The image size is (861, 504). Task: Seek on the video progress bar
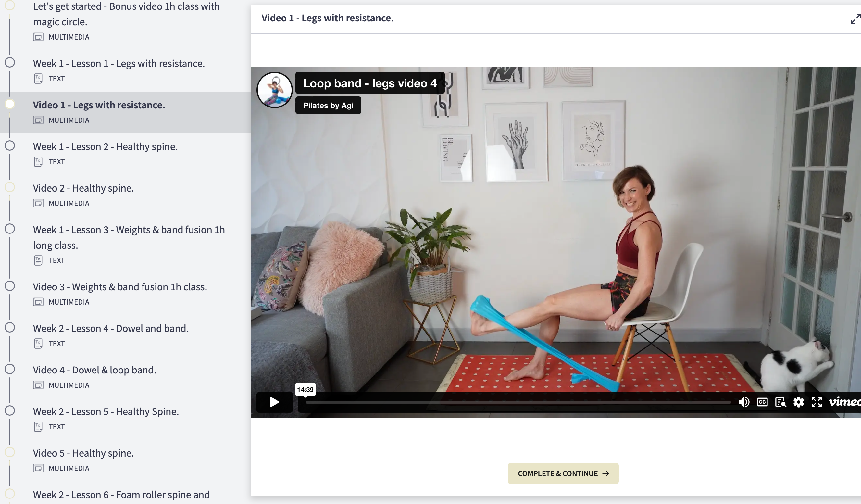(x=518, y=402)
